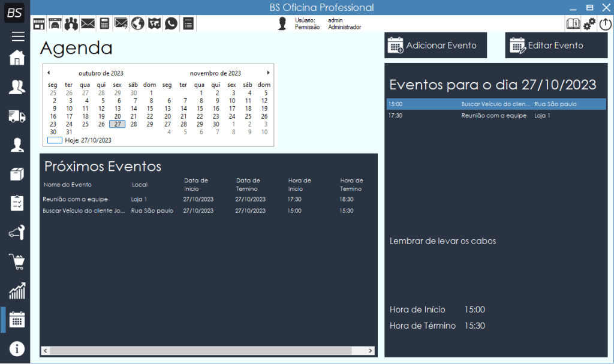This screenshot has width=614, height=364.
Task: Open the globe web browser icon
Action: coord(138,23)
